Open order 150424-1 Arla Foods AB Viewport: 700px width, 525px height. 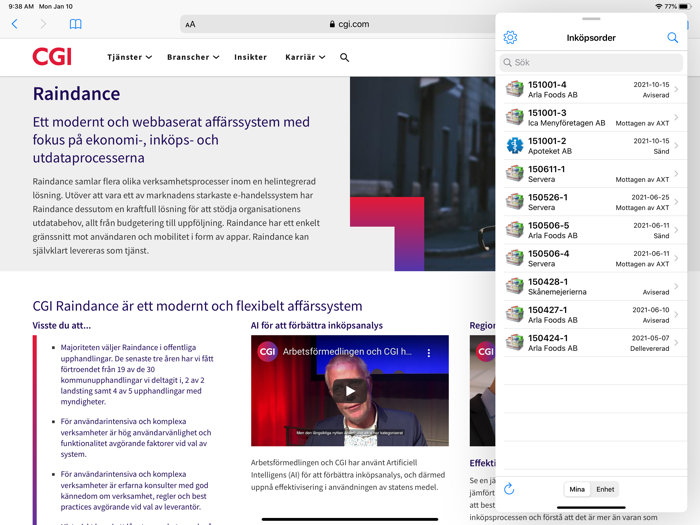(x=591, y=342)
